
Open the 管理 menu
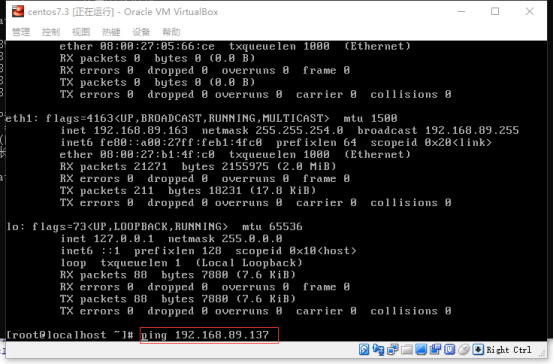pos(21,32)
